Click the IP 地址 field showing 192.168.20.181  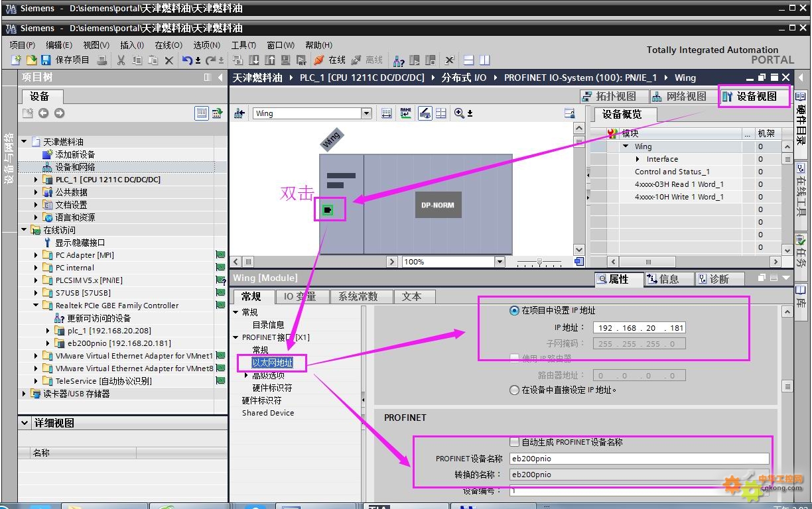click(640, 328)
